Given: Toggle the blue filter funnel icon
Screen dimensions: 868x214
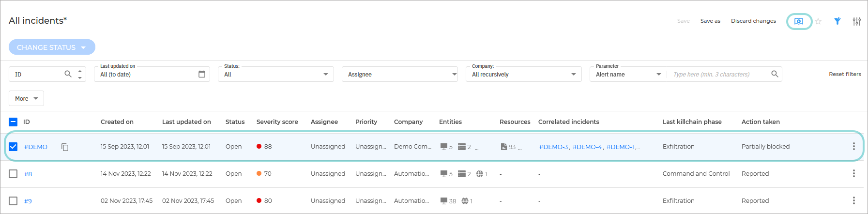Looking at the screenshot, I should tap(838, 21).
